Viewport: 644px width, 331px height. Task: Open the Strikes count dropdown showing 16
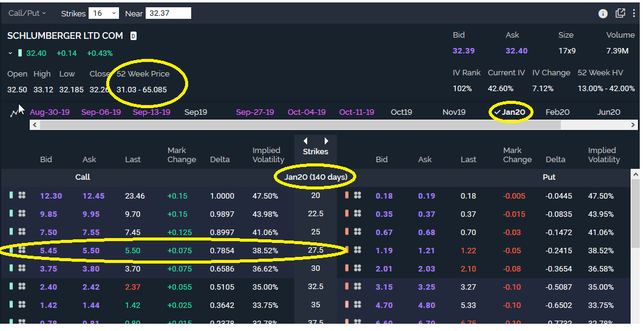(x=104, y=13)
